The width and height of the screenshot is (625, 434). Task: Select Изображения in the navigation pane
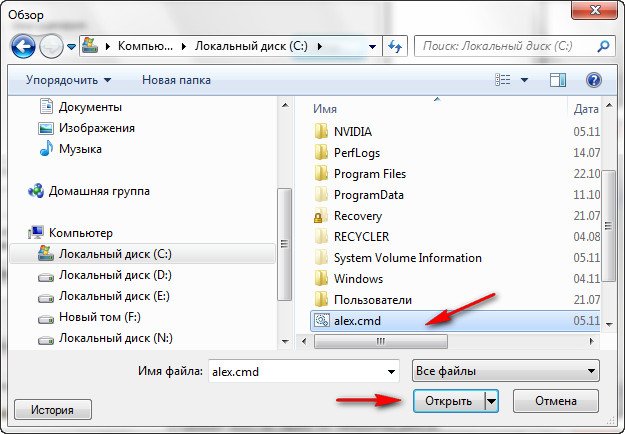coord(97,128)
